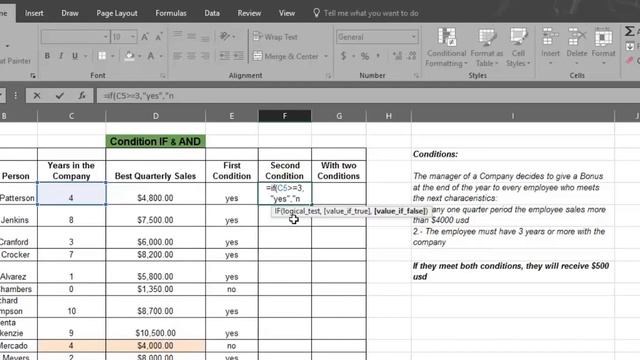
Task: Select column F header
Action: pos(284,116)
